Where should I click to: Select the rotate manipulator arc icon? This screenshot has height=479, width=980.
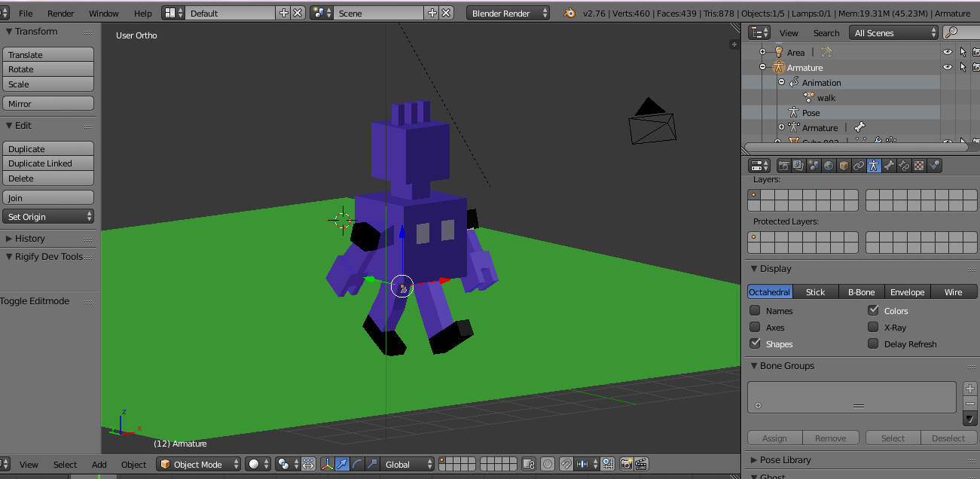tap(357, 465)
